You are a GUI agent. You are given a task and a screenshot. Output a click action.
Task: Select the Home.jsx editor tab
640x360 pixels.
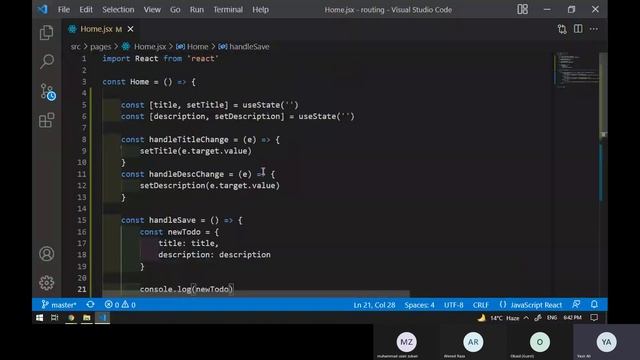tap(100, 29)
